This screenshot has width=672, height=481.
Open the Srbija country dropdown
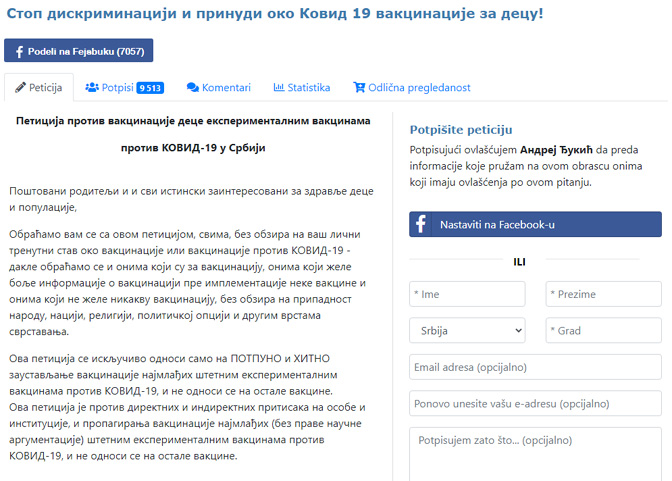coord(467,330)
